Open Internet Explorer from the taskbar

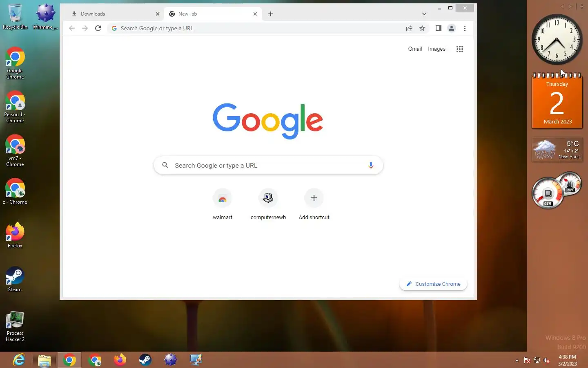click(x=19, y=360)
